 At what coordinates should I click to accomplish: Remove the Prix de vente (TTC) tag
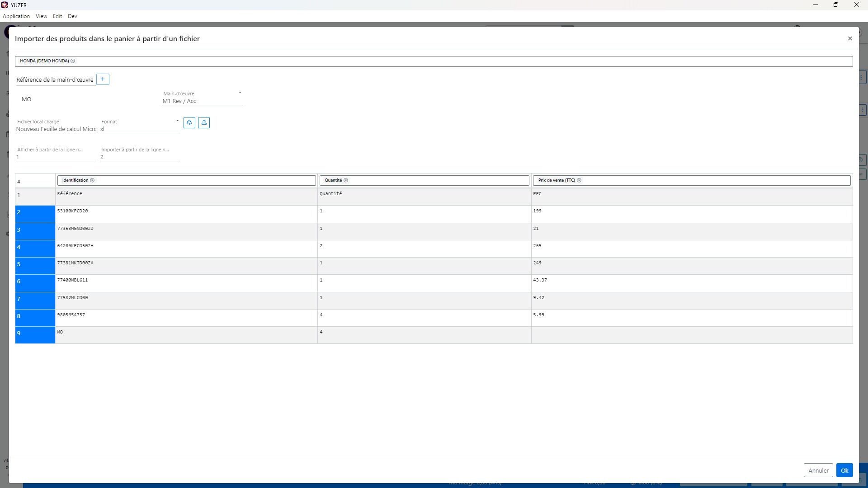coord(579,180)
